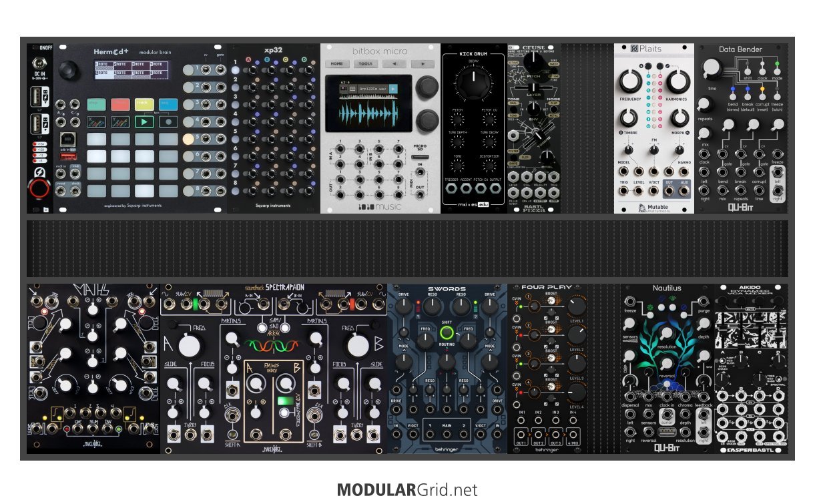The width and height of the screenshot is (815, 504).
Task: Click the bitbox micro HOME button
Action: pos(337,63)
